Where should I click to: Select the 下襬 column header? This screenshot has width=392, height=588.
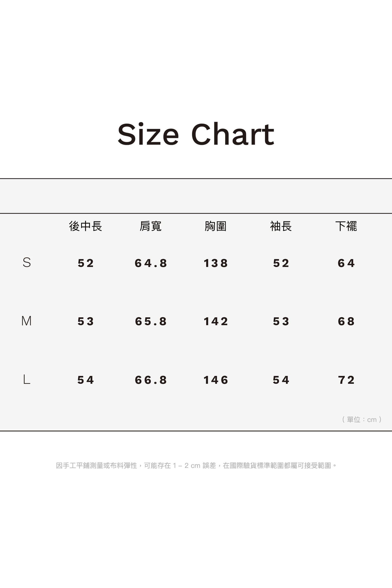tap(346, 226)
